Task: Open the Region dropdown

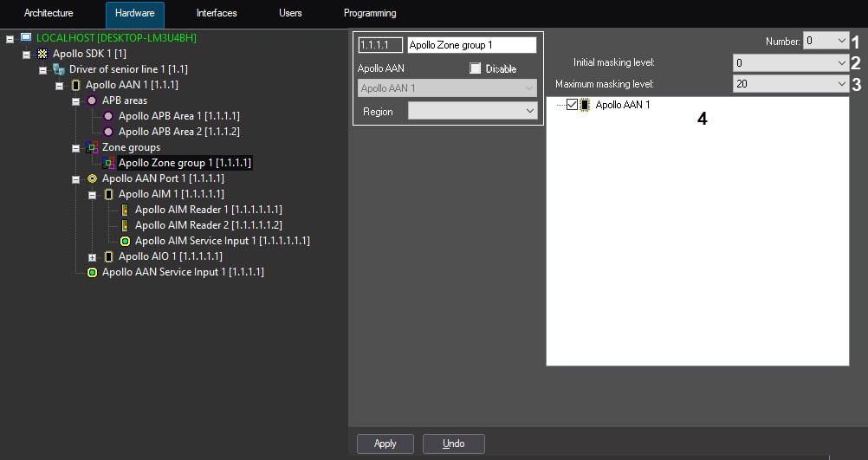Action: tap(530, 111)
